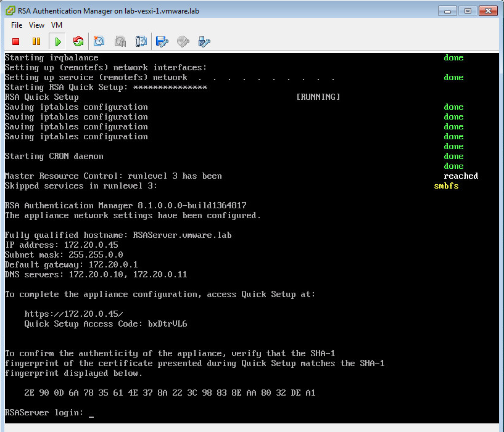Image resolution: width=504 pixels, height=432 pixels.
Task: Click the "IP address: 172.20.0.45" line
Action: click(x=62, y=245)
